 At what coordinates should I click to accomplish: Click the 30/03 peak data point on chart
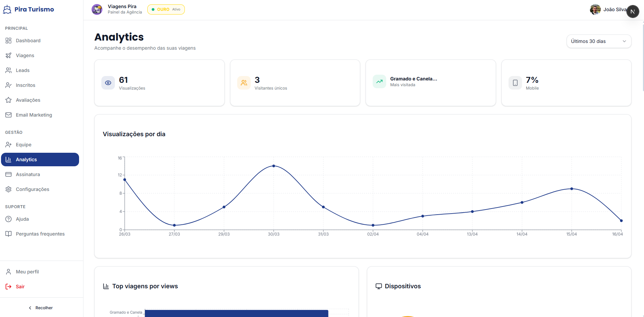(x=274, y=166)
